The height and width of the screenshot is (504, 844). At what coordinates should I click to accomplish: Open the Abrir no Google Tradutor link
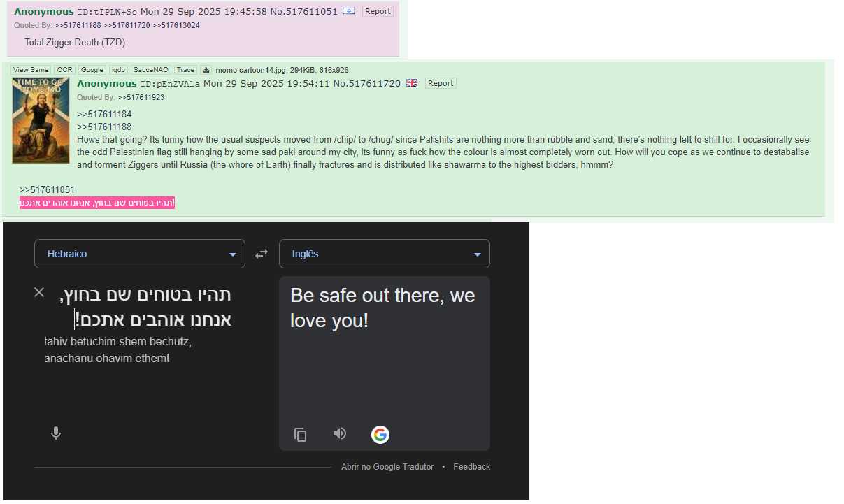pyautogui.click(x=387, y=467)
